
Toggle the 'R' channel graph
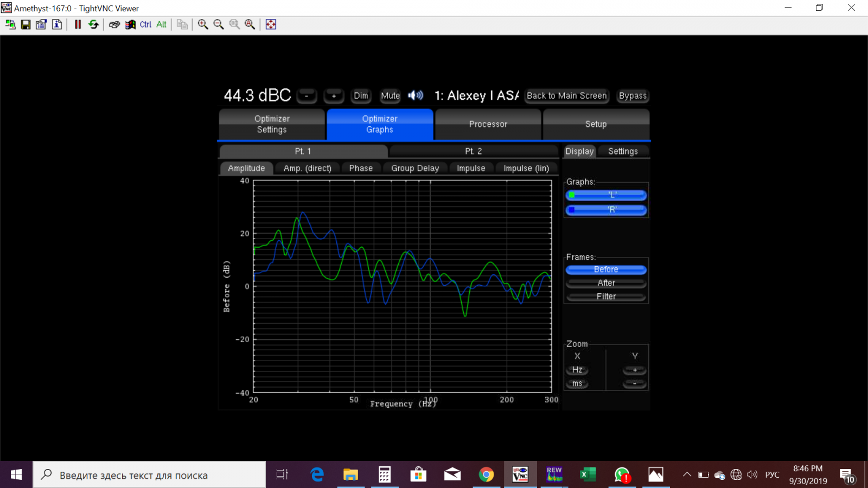pyautogui.click(x=606, y=210)
